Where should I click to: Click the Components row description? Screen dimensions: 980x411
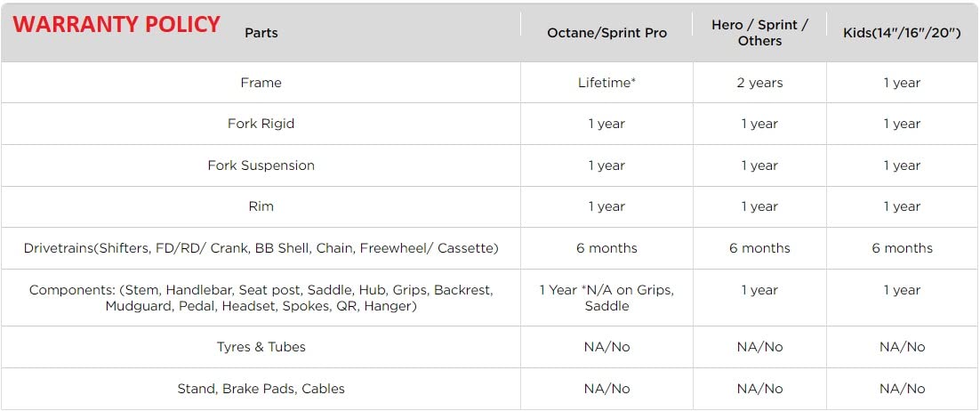[261, 298]
